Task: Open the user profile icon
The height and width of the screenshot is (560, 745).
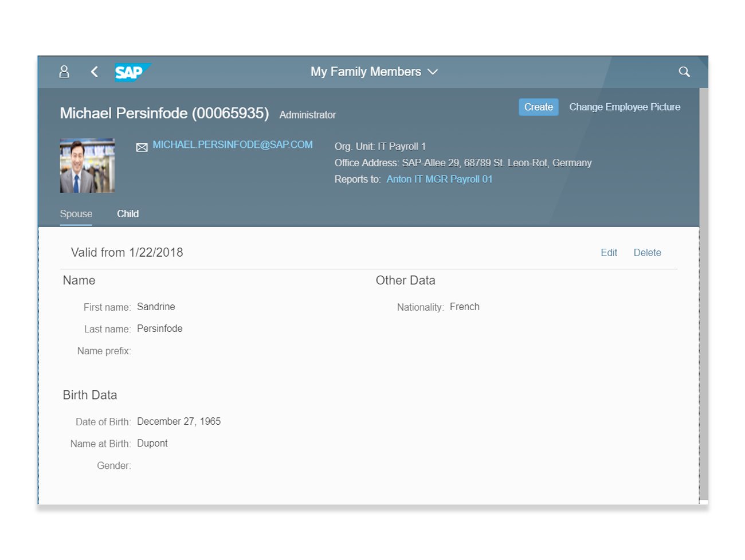Action: pos(64,72)
